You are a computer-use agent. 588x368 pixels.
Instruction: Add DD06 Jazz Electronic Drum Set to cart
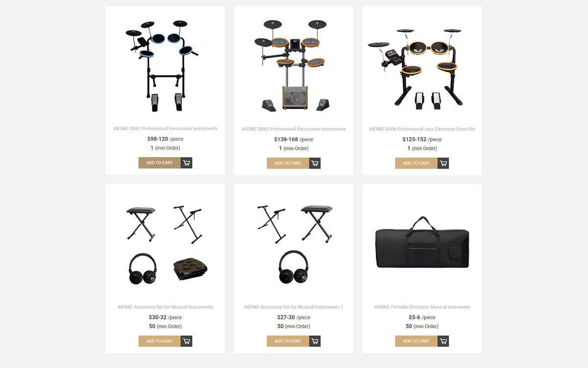tap(416, 163)
